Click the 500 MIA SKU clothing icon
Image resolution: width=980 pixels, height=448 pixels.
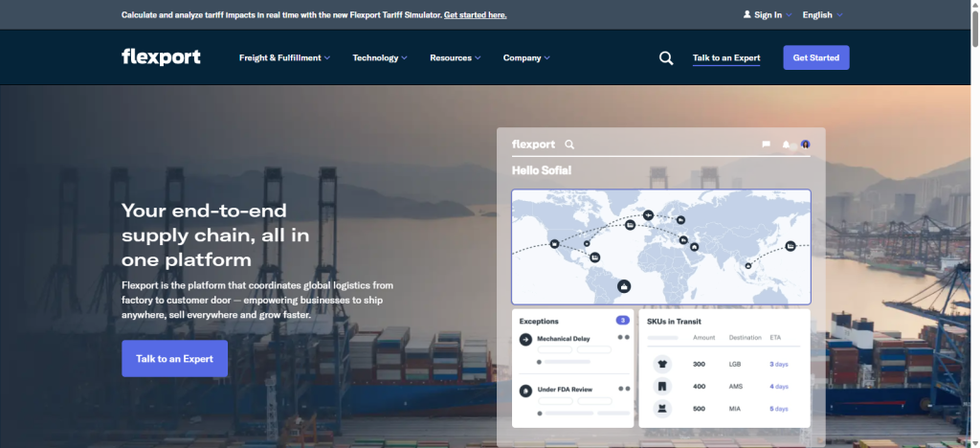(x=662, y=409)
